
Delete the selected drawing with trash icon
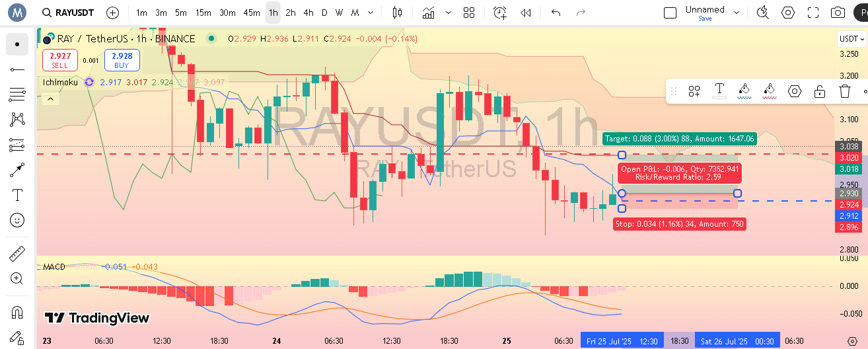[x=844, y=91]
